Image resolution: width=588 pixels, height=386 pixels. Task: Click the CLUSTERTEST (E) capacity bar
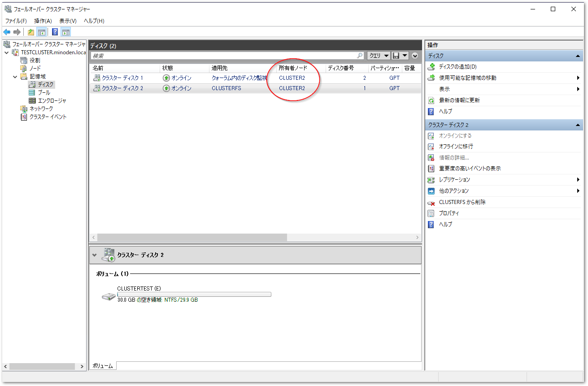click(x=194, y=294)
